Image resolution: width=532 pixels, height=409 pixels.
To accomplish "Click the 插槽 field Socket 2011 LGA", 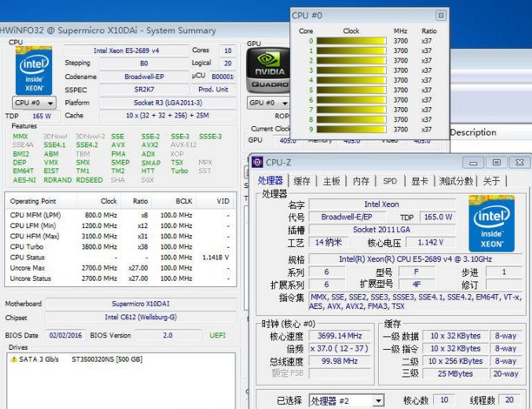I will (x=382, y=230).
